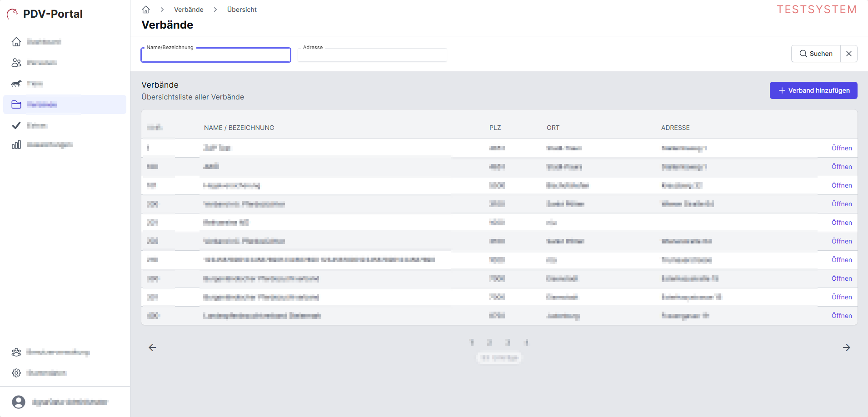Open the checkmark icon menu item

coord(16,125)
